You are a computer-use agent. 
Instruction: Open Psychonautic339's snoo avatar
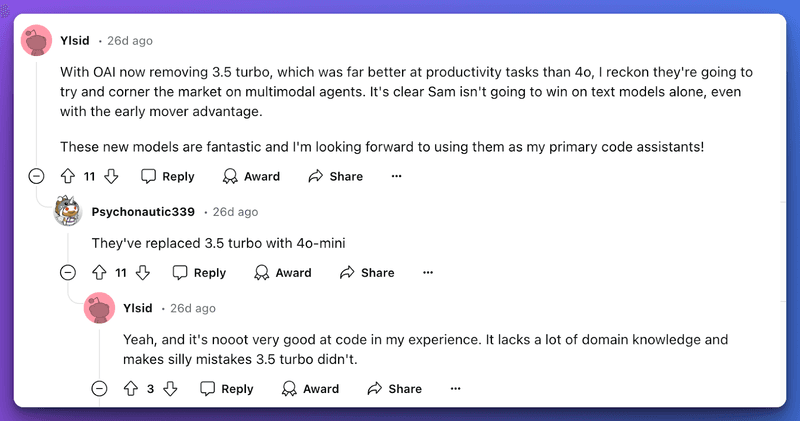(68, 210)
